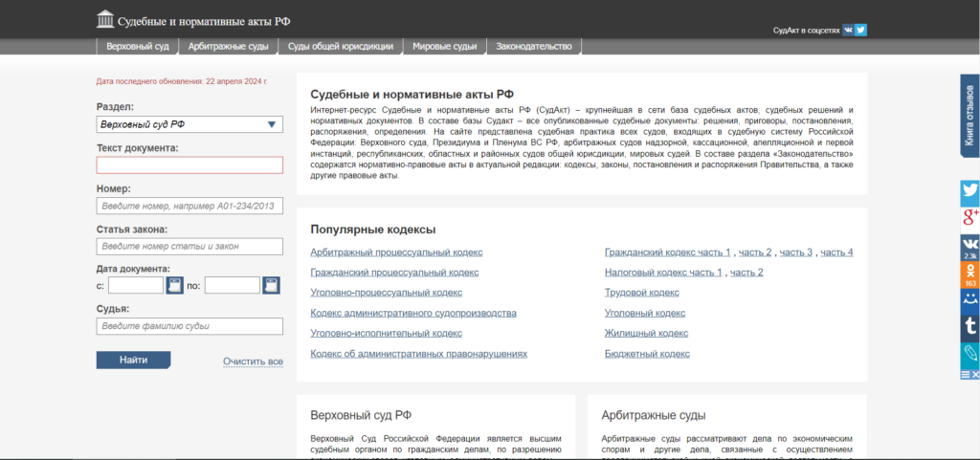Focus the Текст документа input field

point(189,165)
